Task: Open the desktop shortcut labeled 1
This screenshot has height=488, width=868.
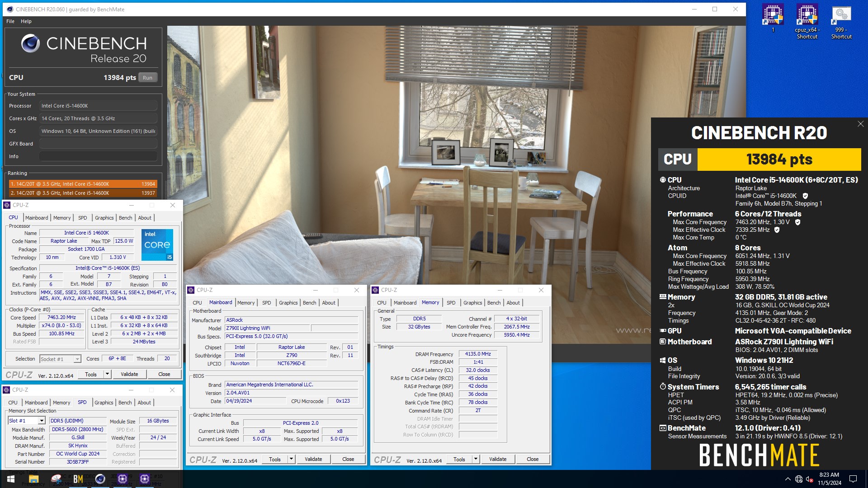Action: pyautogui.click(x=773, y=18)
